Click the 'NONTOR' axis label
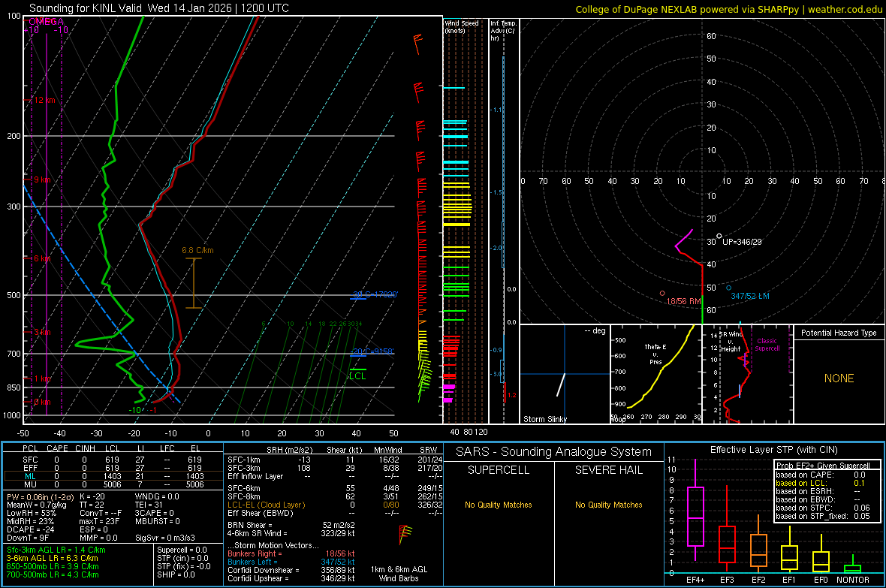Image resolution: width=886 pixels, height=588 pixels. coord(853,580)
